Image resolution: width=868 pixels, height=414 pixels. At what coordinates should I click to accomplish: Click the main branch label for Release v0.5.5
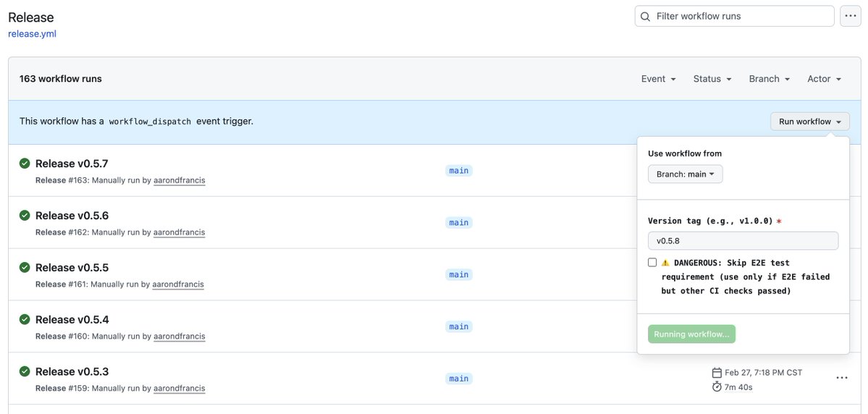tap(459, 274)
